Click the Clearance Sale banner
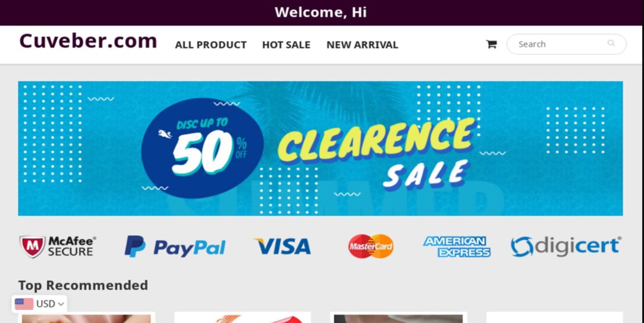The height and width of the screenshot is (323, 644). coord(320,148)
